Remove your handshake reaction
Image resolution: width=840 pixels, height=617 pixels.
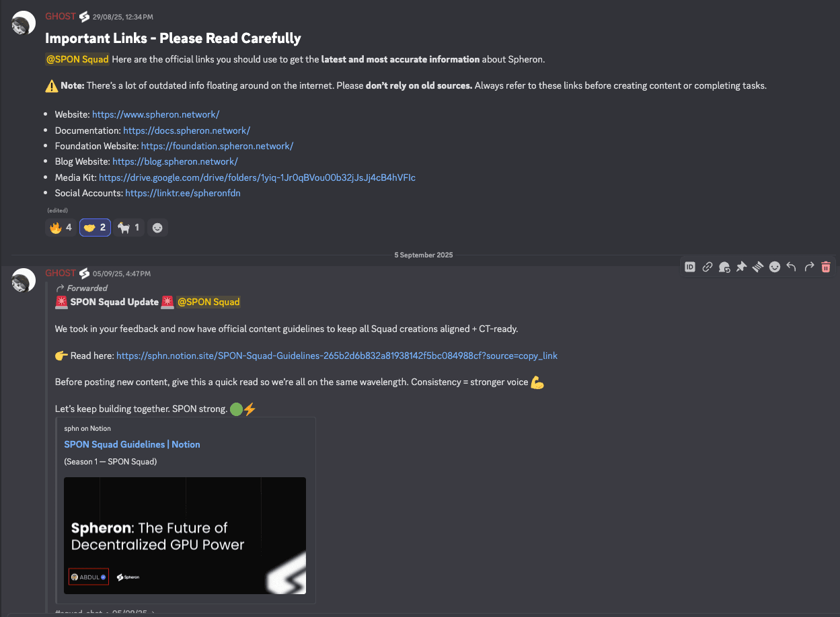pyautogui.click(x=95, y=228)
